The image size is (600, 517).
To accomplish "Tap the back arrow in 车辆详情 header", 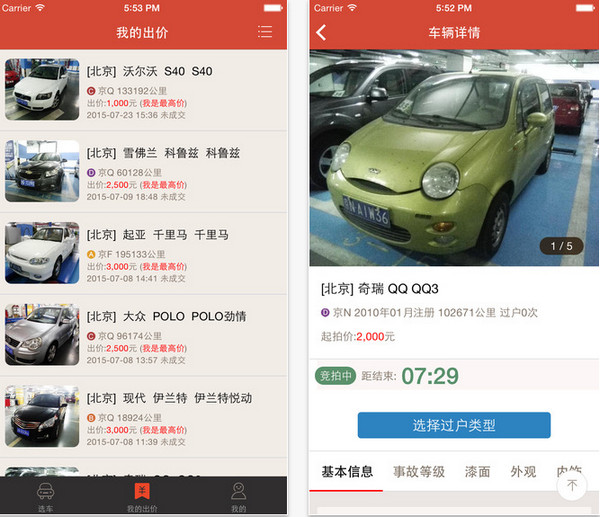I will (x=321, y=33).
